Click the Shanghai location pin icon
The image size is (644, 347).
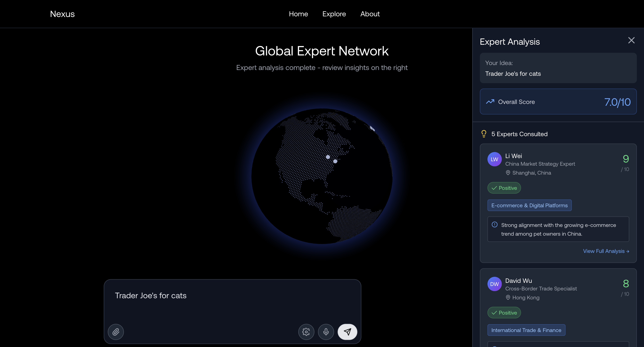[x=508, y=173]
